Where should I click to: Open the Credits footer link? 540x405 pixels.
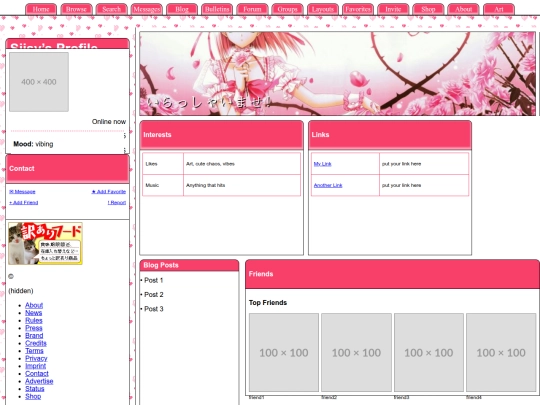point(36,343)
